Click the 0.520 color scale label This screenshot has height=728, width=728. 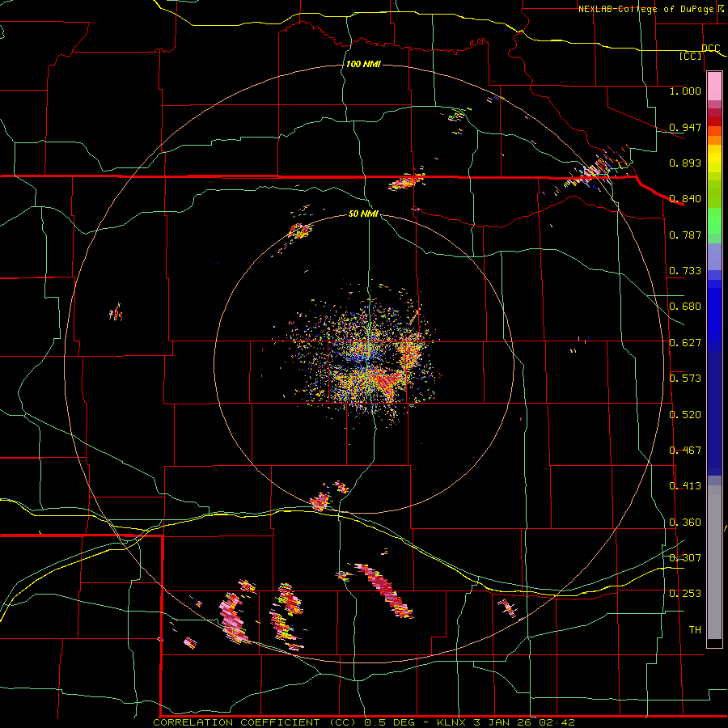[685, 415]
